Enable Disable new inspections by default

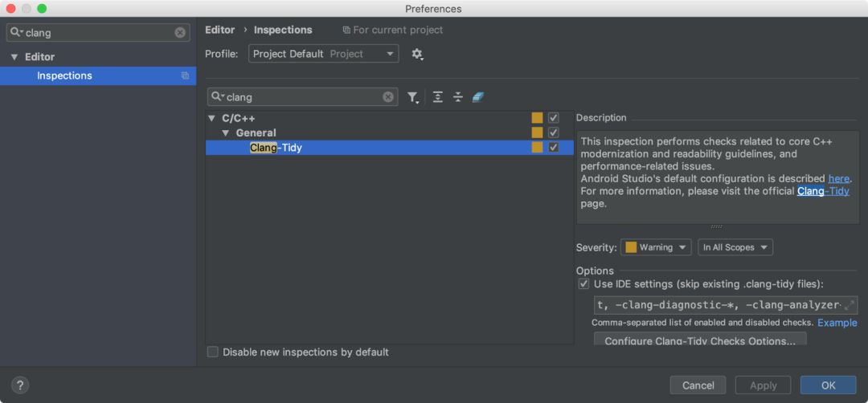(213, 352)
